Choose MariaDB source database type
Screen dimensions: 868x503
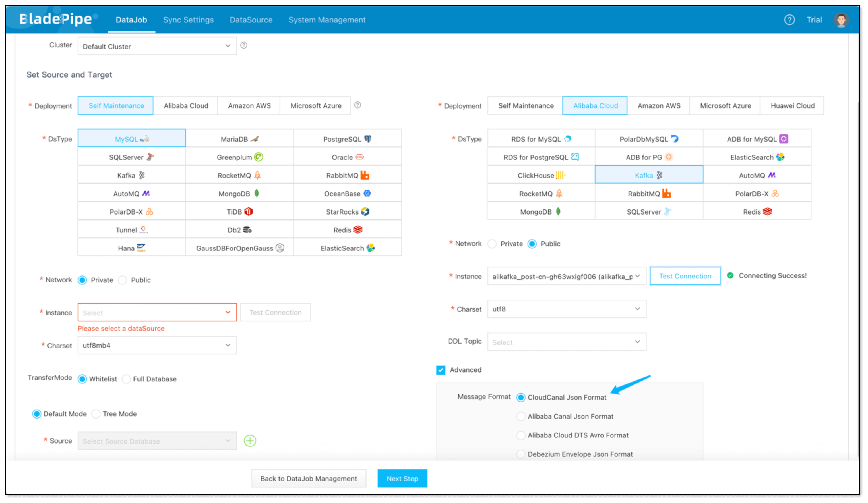tap(239, 138)
